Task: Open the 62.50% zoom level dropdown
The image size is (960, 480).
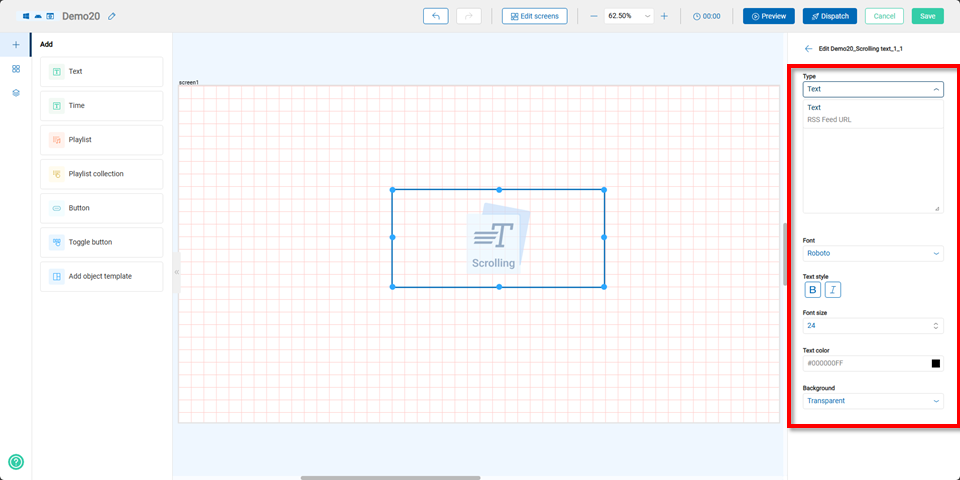Action: pyautogui.click(x=629, y=16)
